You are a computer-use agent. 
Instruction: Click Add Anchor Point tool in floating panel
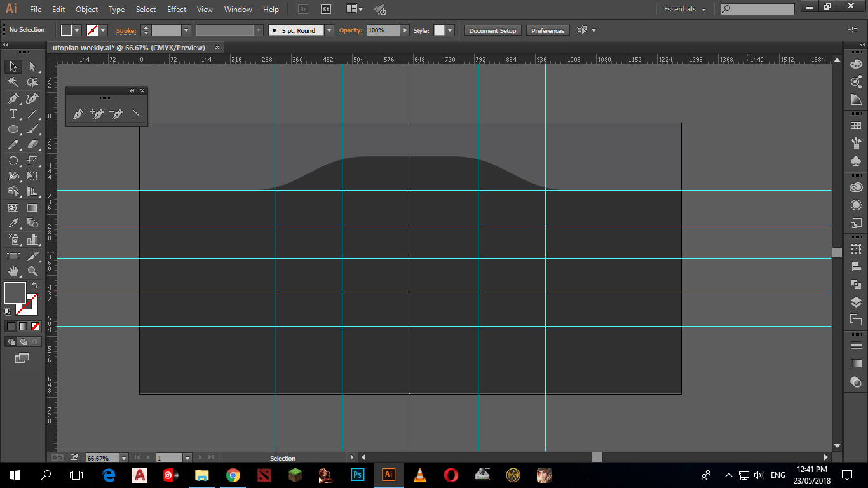(97, 114)
